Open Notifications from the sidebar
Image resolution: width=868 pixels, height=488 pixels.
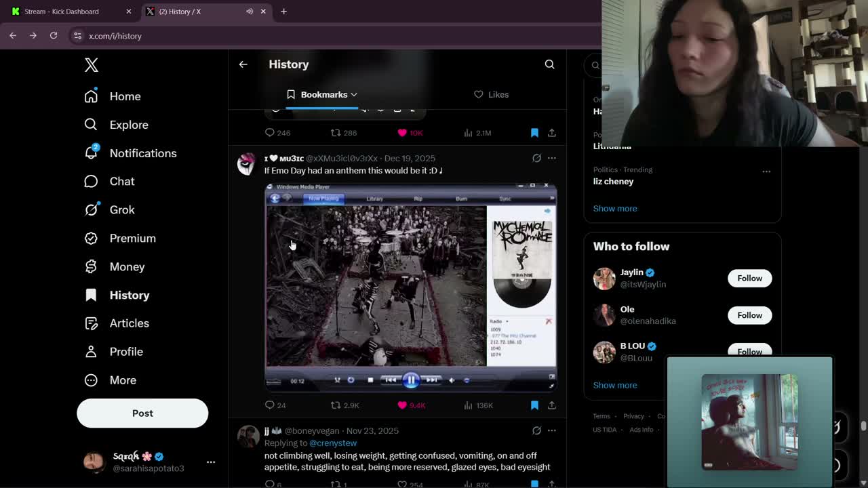pos(130,153)
